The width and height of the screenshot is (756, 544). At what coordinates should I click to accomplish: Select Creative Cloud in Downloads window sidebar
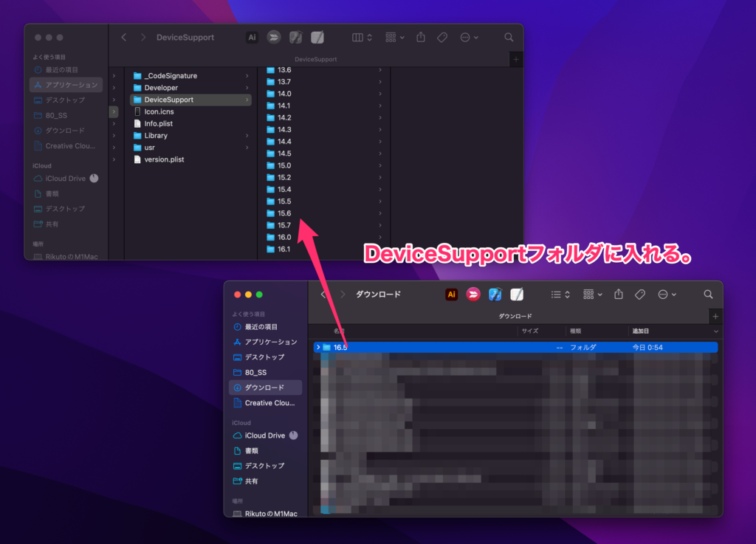(x=266, y=403)
